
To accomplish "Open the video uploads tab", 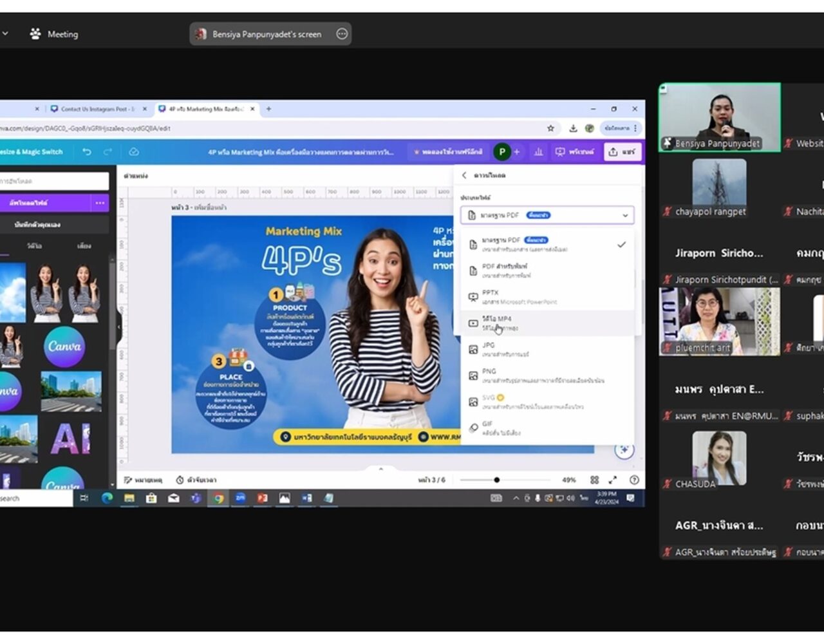I will pos(34,246).
